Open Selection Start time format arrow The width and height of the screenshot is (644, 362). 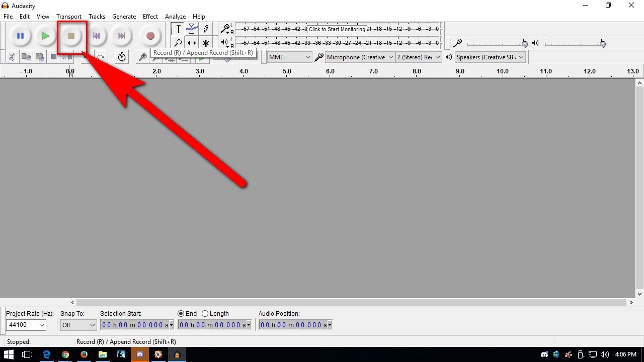tap(171, 325)
